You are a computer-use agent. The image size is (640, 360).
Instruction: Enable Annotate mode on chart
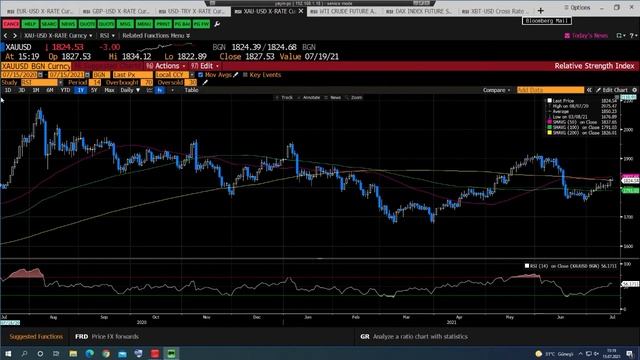(x=309, y=98)
